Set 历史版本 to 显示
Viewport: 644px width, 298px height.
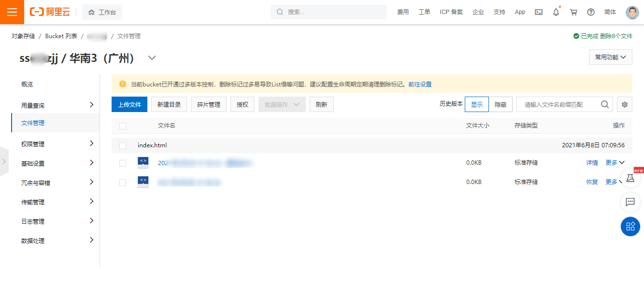click(x=477, y=104)
